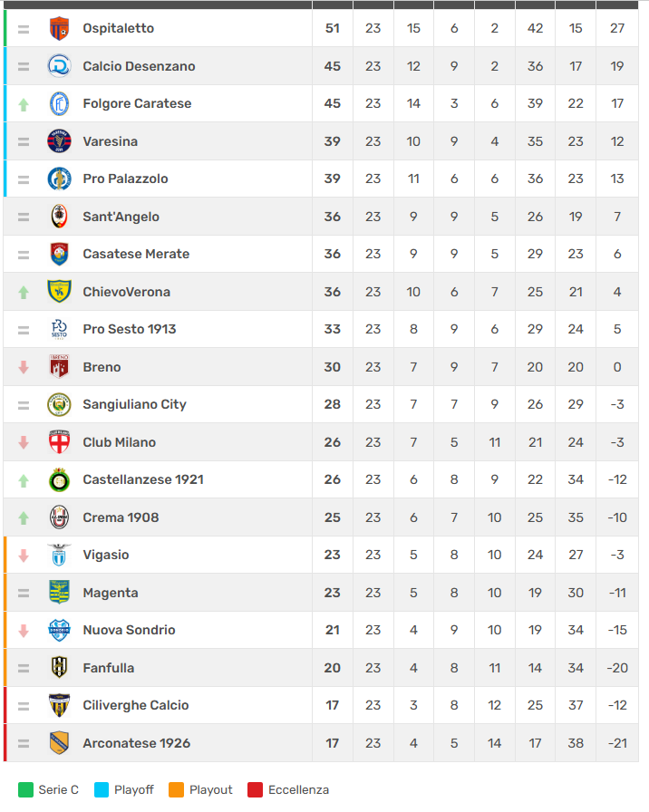Click the ChievoVerona yellow crest

[x=59, y=292]
